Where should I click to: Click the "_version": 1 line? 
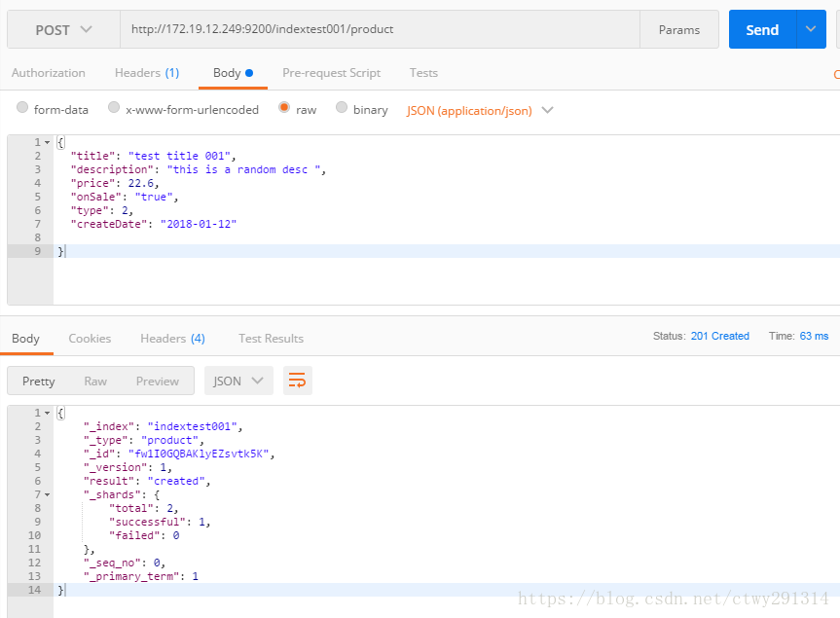[x=128, y=467]
